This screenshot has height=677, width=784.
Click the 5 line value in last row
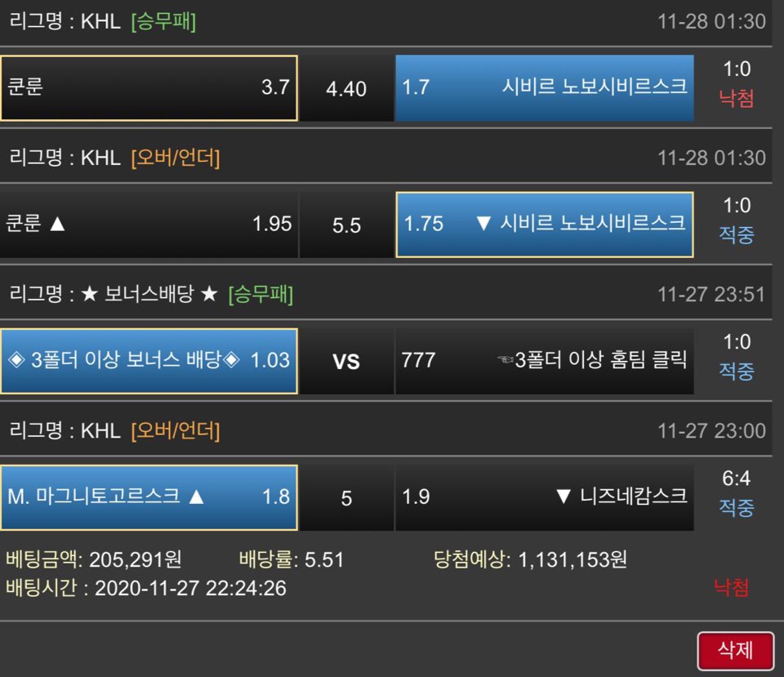[346, 498]
